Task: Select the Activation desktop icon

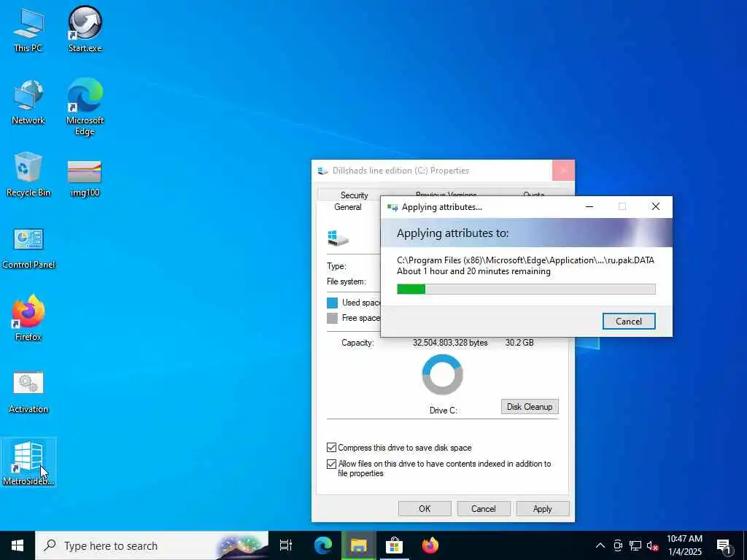Action: click(28, 392)
